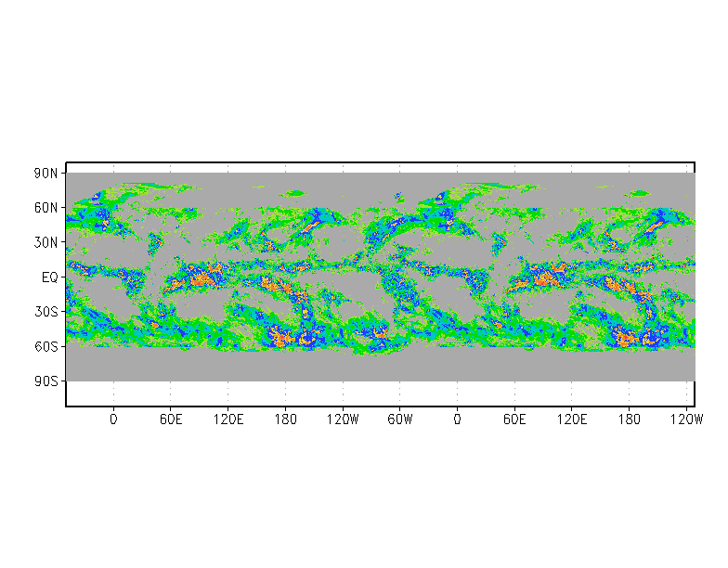Click the 90N latitude label
Viewport: 728px width, 568px height.
[46, 174]
